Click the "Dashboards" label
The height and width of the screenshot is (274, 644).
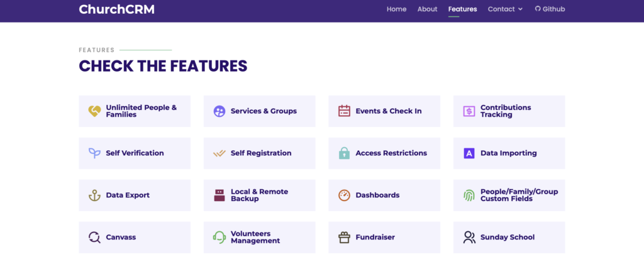[377, 195]
